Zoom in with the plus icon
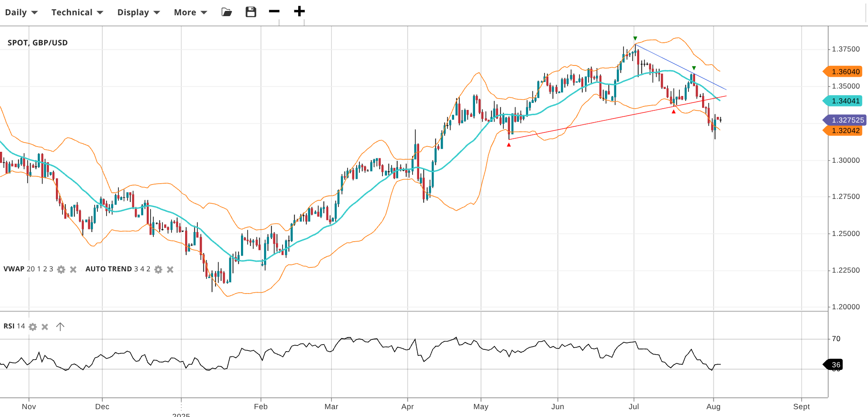The height and width of the screenshot is (417, 868). coord(299,11)
